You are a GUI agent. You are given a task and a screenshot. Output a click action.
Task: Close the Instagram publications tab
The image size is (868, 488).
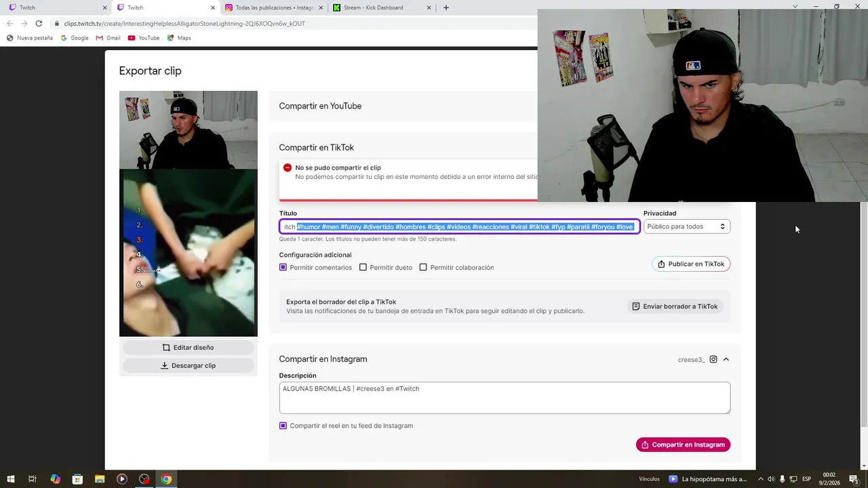321,7
